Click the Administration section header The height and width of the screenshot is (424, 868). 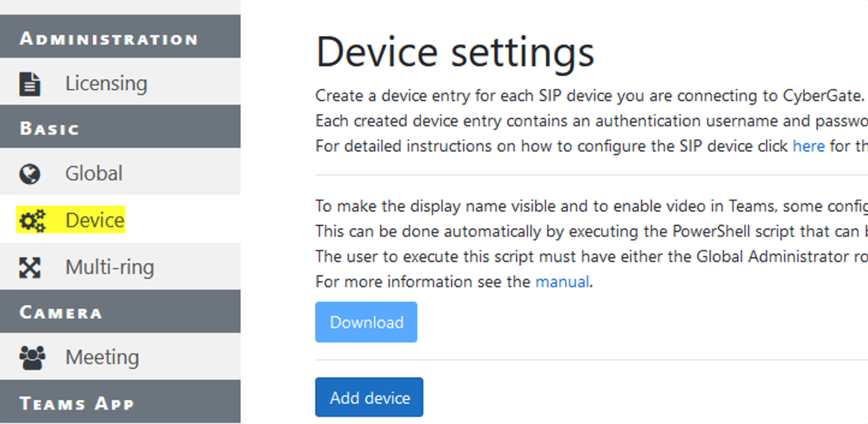[x=109, y=39]
